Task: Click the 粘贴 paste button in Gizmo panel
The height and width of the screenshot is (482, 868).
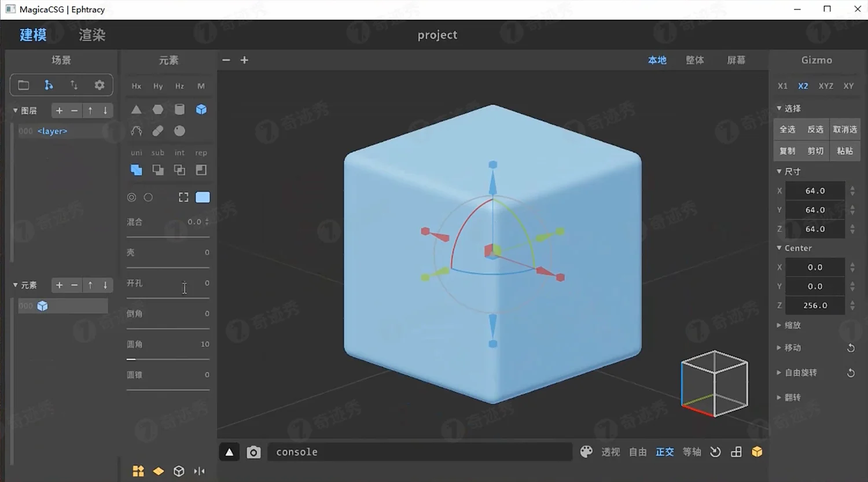Action: point(844,150)
